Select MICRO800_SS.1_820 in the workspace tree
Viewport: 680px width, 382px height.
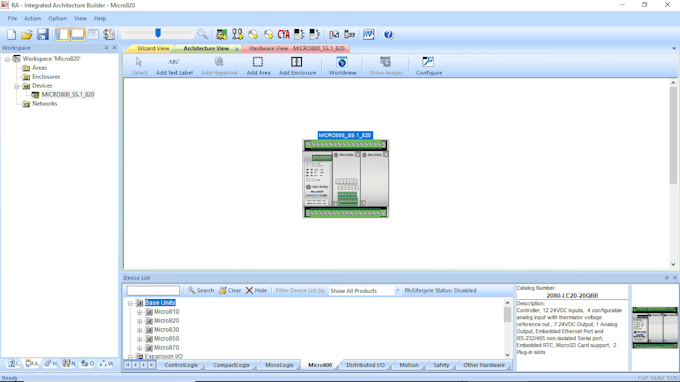coord(68,95)
